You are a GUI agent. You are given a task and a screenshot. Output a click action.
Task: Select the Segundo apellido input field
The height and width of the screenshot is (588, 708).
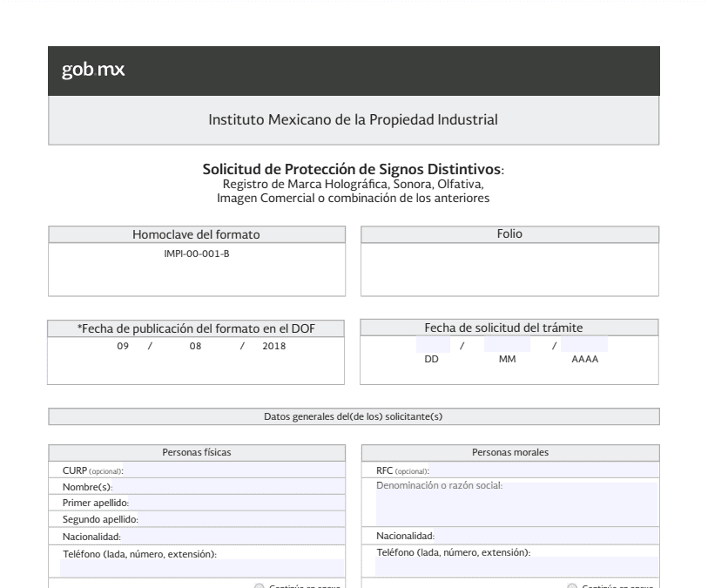(x=241, y=519)
